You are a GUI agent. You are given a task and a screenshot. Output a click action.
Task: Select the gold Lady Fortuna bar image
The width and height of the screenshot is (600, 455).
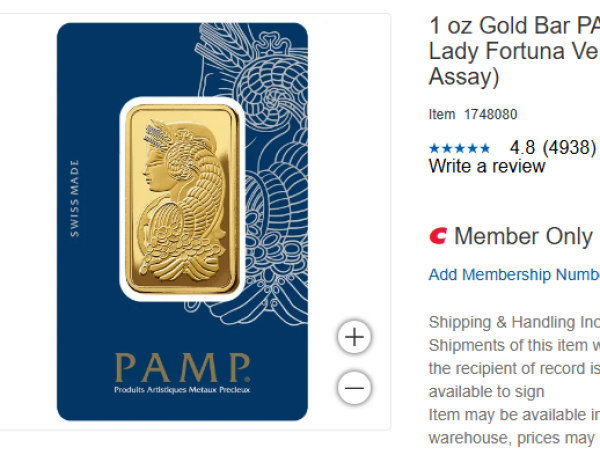pyautogui.click(x=182, y=199)
